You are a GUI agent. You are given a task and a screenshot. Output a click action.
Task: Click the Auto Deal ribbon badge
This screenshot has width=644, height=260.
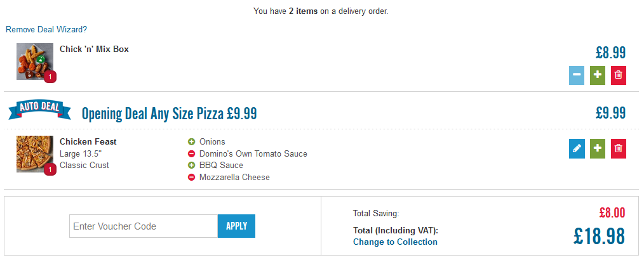point(40,108)
